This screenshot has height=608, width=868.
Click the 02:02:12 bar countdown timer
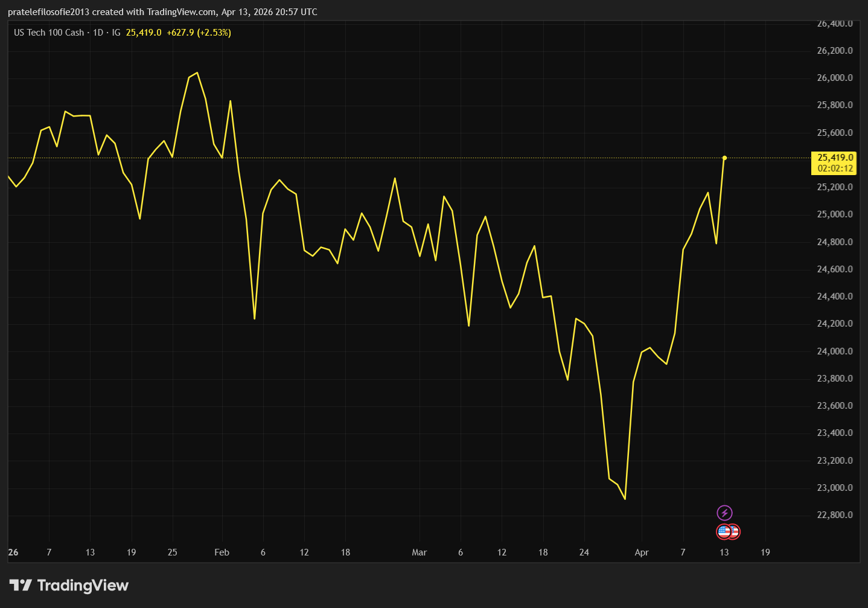pyautogui.click(x=835, y=168)
